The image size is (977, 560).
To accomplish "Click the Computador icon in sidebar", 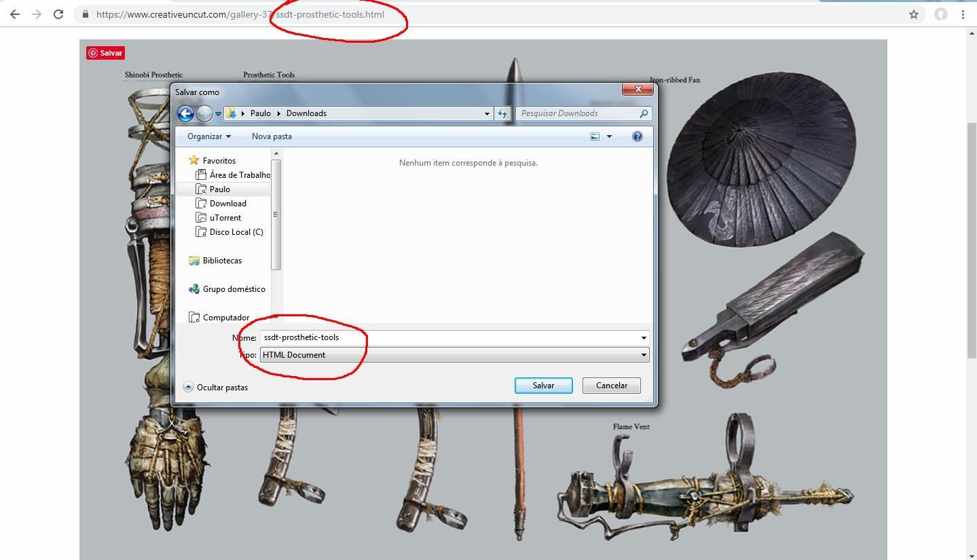I will pos(193,318).
